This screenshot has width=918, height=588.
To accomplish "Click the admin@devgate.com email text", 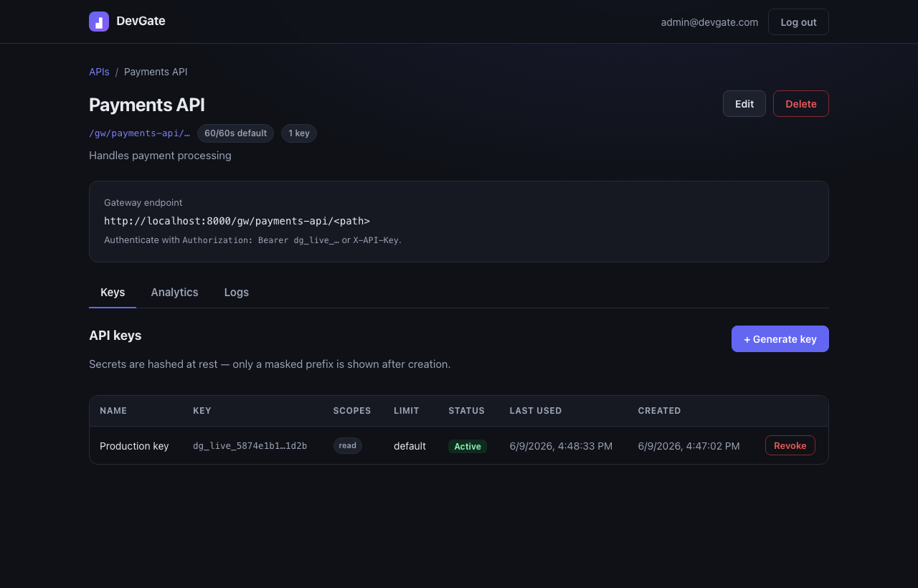I will pos(709,22).
